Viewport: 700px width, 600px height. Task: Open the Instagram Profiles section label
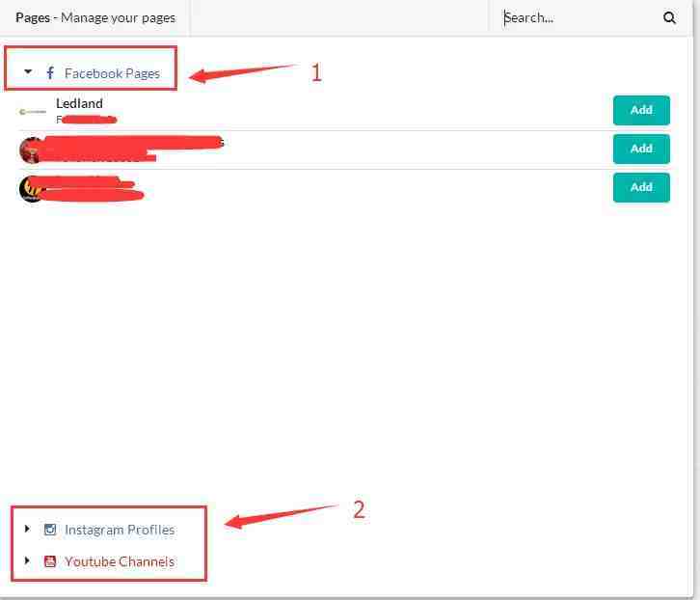[120, 530]
